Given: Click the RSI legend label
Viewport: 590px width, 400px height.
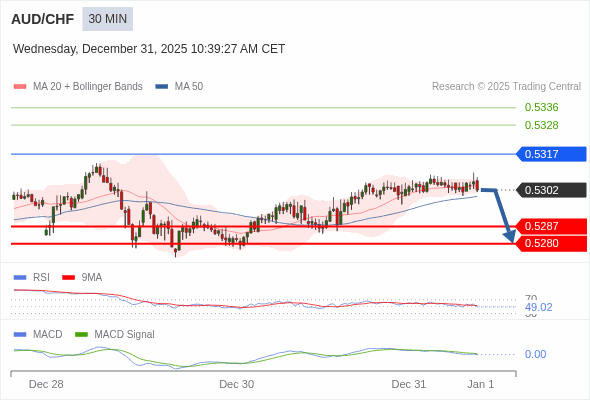Looking at the screenshot, I should click(41, 278).
